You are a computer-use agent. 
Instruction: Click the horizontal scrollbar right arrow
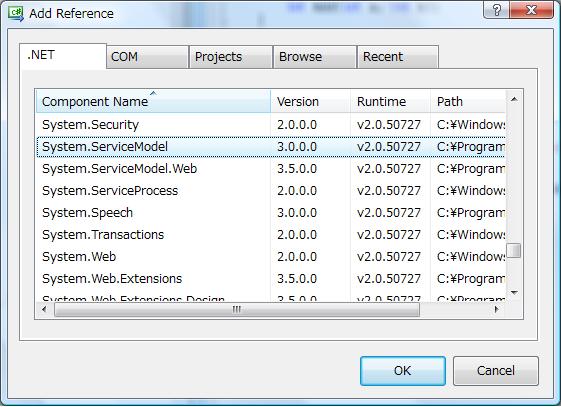tap(497, 309)
